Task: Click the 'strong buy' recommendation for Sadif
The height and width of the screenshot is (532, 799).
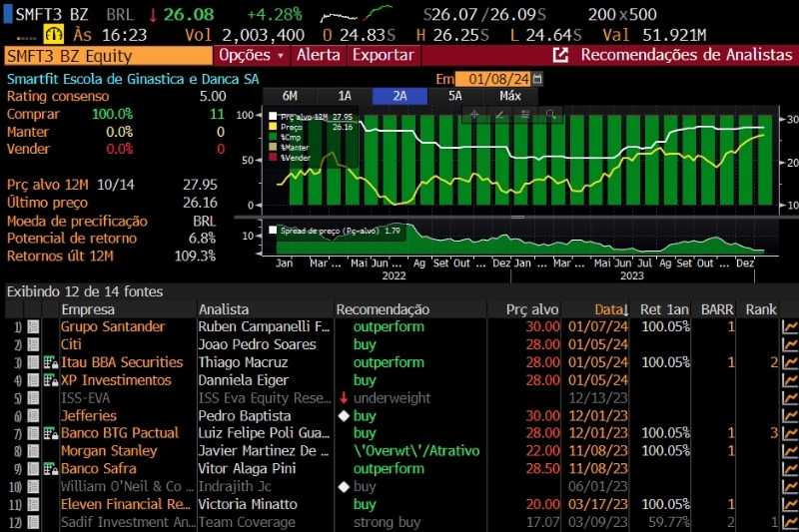Action: coord(388,522)
